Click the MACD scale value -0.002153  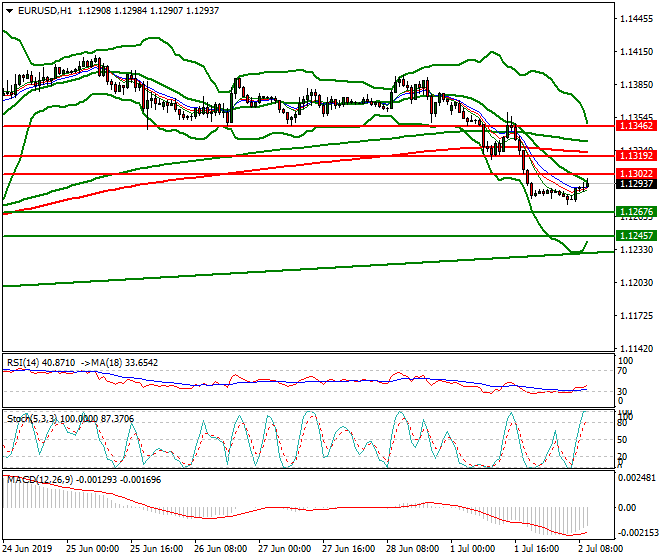pyautogui.click(x=636, y=533)
